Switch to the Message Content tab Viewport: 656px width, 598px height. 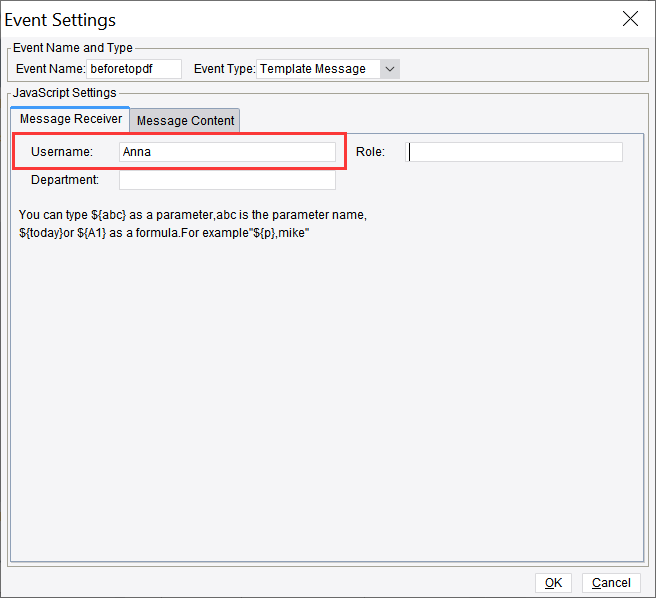[185, 121]
